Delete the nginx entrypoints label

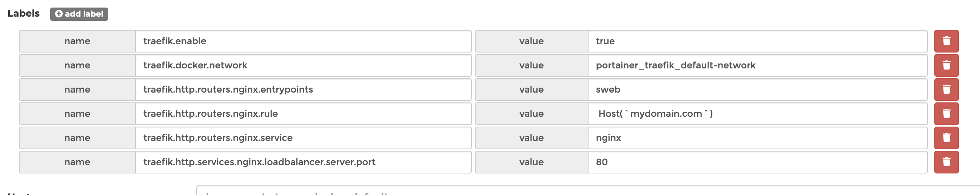946,90
